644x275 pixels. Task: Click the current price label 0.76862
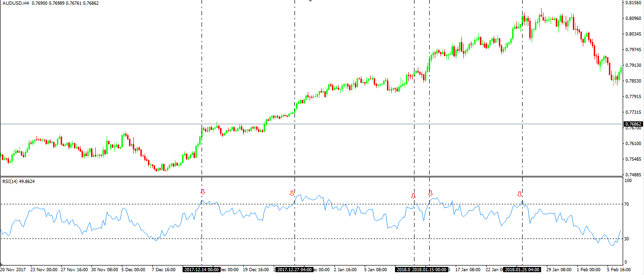coord(633,124)
